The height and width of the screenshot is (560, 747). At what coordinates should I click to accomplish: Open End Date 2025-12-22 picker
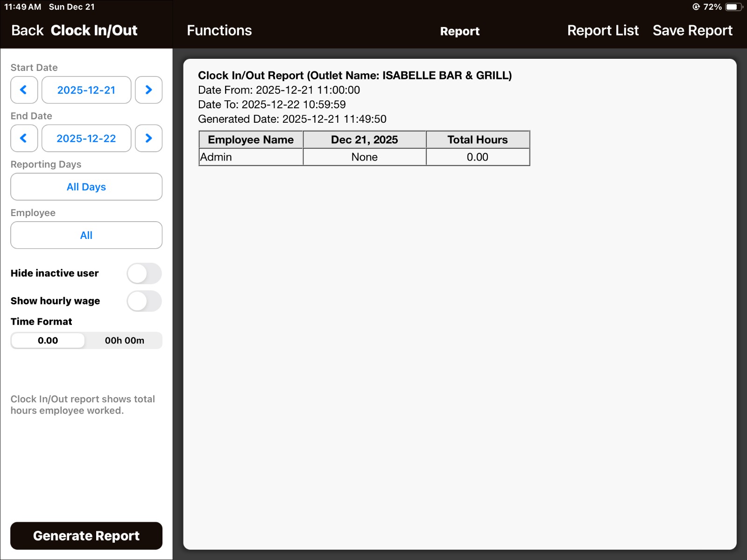86,139
